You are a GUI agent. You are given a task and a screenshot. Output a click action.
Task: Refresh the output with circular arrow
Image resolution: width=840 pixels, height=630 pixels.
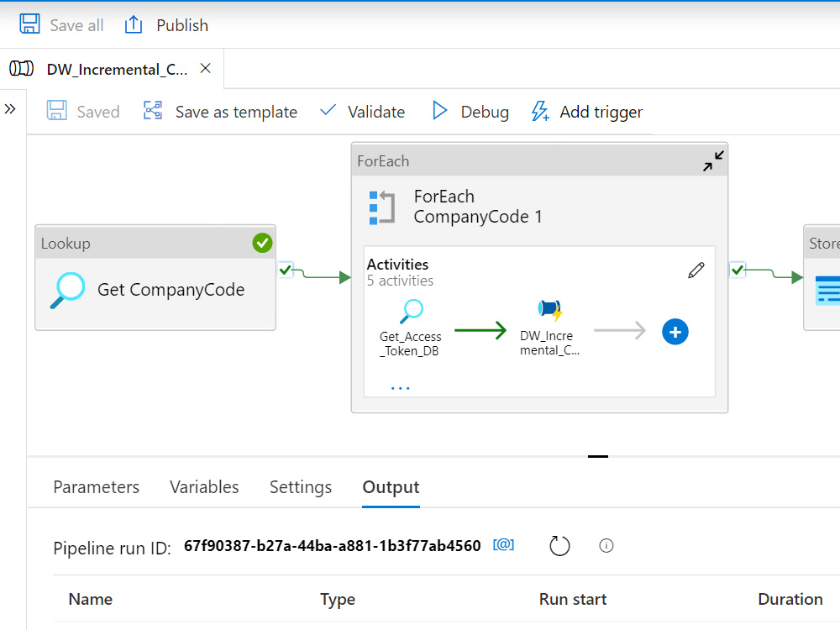pyautogui.click(x=559, y=546)
